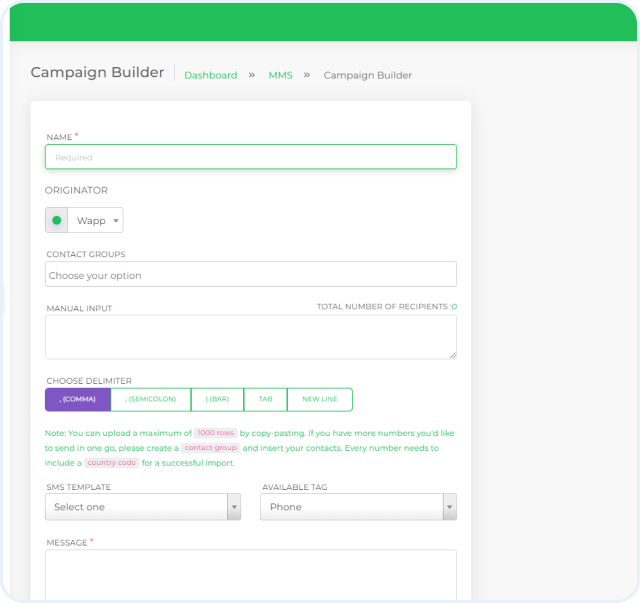Open the Available Tag Phone dropdown
This screenshot has height=603, width=640.
358,507
